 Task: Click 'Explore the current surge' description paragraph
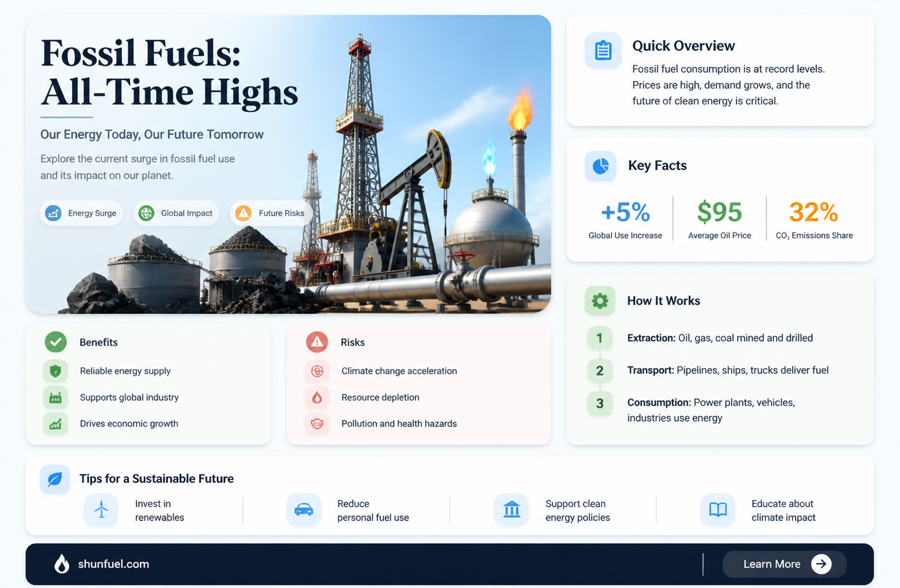(138, 167)
